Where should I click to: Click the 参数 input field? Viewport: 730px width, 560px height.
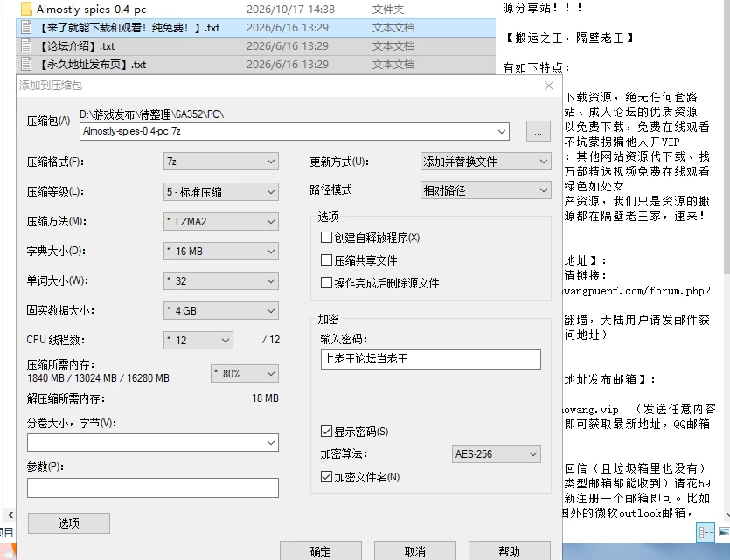(153, 487)
